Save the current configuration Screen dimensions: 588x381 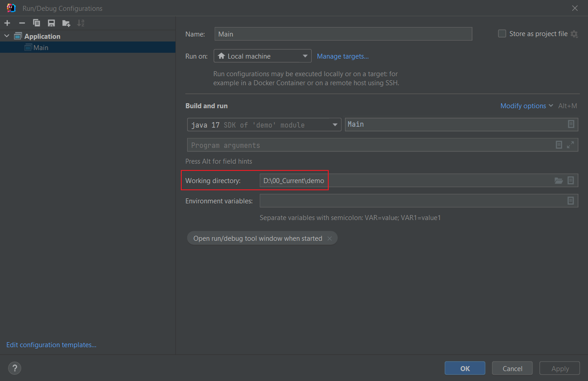coord(51,23)
